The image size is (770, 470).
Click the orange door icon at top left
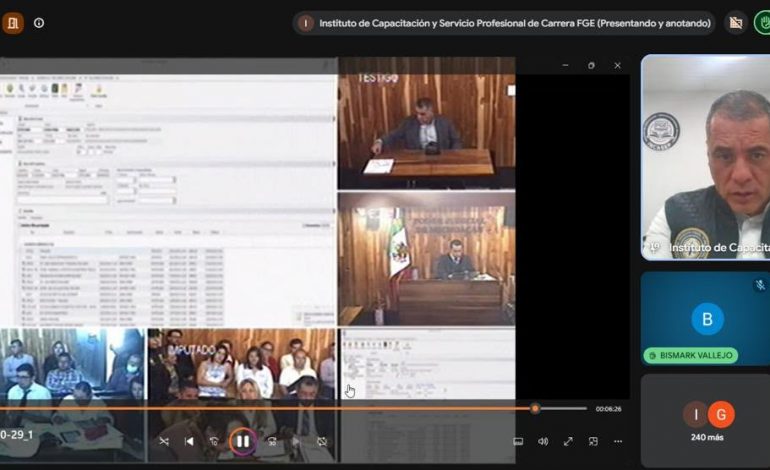[12, 23]
